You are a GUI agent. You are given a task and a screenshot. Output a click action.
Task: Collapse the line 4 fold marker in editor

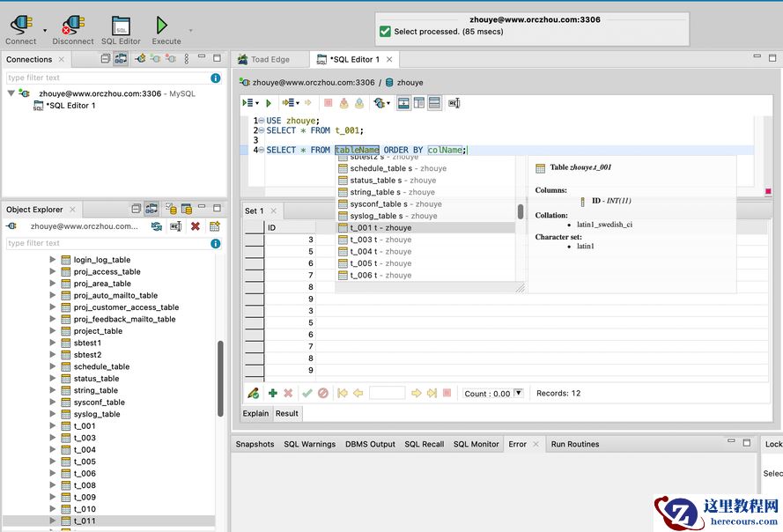262,150
